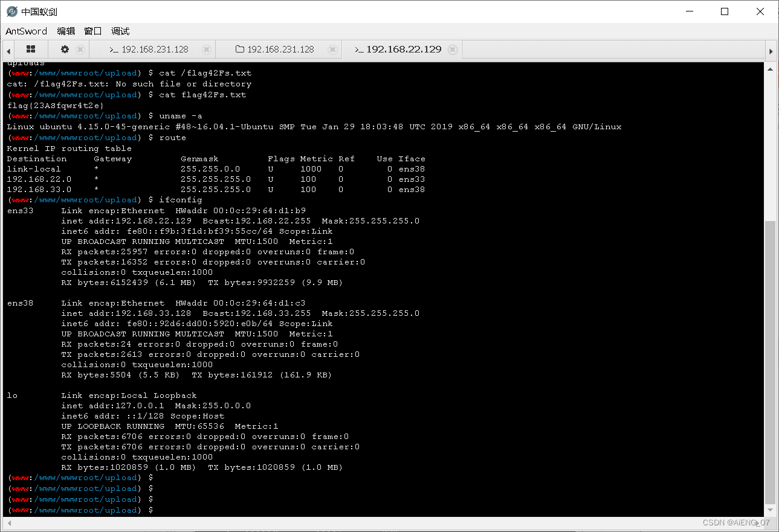This screenshot has width=779, height=532.
Task: Click the 192.168.33.0 routing destination
Action: coord(39,190)
